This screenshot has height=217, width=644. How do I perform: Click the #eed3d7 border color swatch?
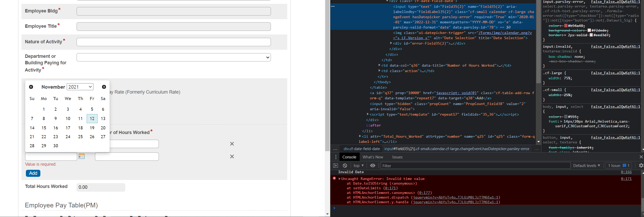tap(591, 35)
